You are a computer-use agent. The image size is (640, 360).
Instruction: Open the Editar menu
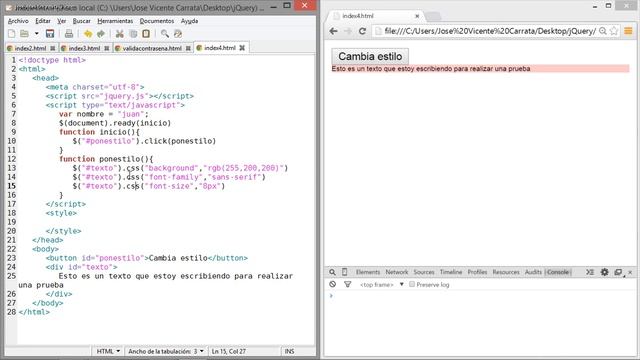pos(43,21)
